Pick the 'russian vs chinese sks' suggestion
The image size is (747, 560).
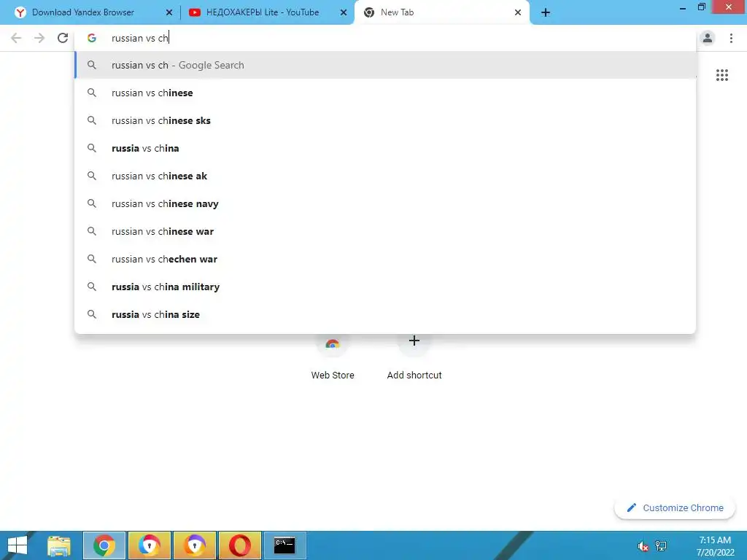pyautogui.click(x=385, y=120)
